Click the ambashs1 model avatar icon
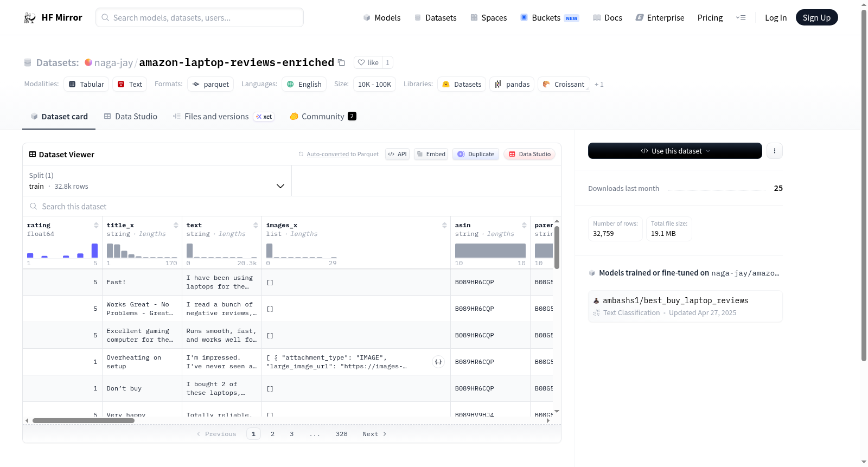This screenshot has height=467, width=868. coord(596,300)
